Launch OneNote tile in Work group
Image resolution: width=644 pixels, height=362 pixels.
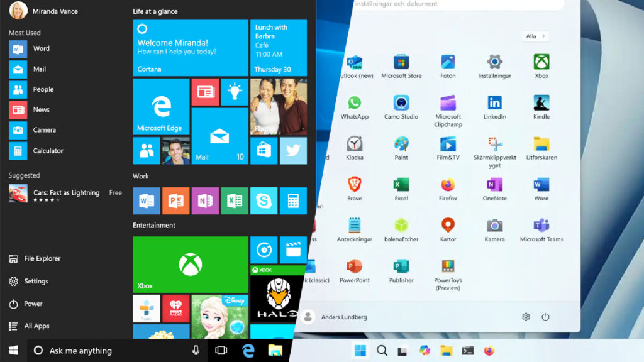(206, 200)
